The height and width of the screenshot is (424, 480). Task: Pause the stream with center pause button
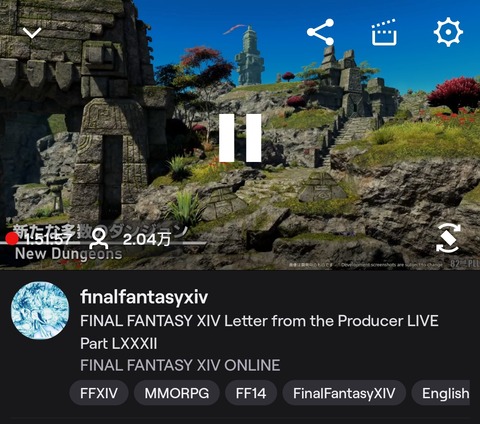point(240,138)
